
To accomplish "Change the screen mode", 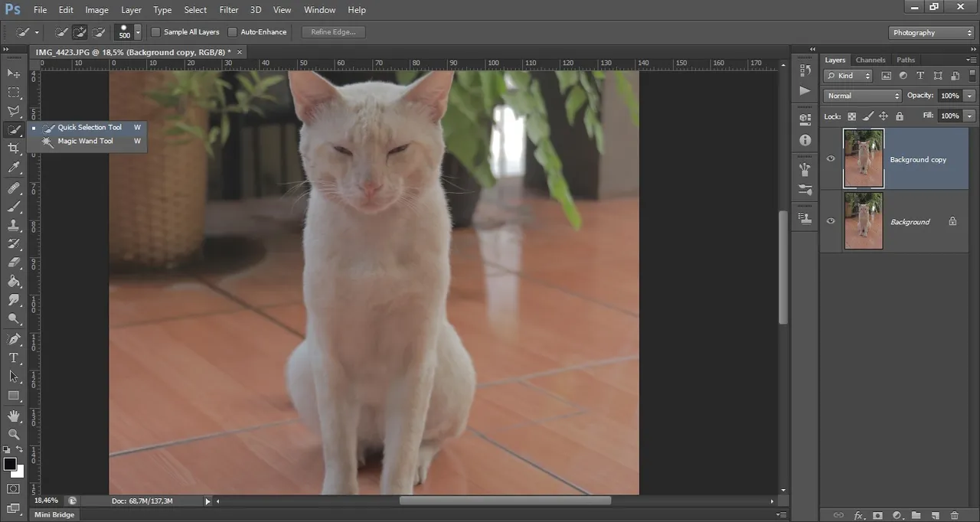I will point(13,507).
